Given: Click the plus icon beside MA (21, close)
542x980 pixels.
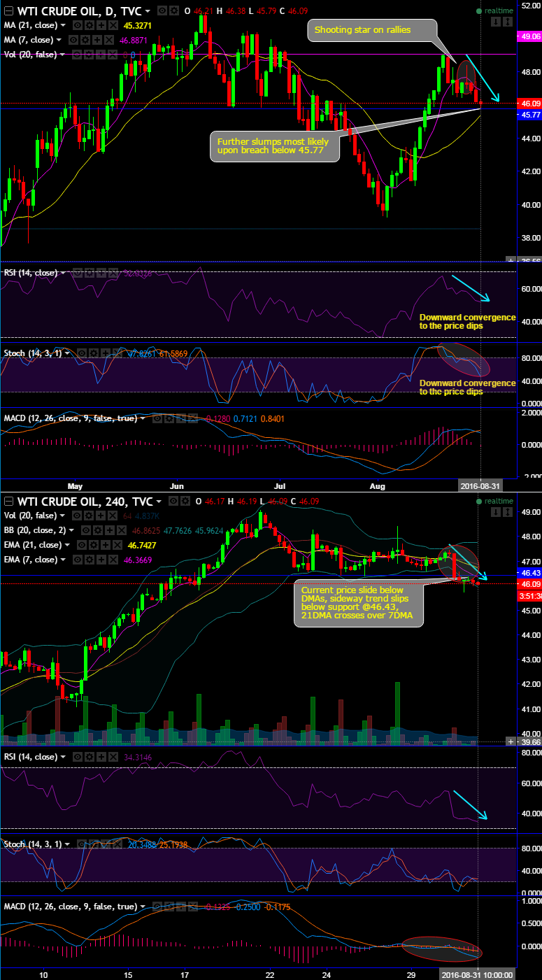Looking at the screenshot, I should coord(101,25).
